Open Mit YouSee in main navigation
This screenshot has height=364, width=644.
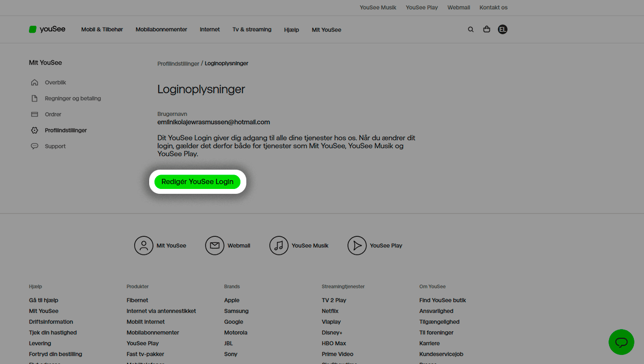click(326, 30)
